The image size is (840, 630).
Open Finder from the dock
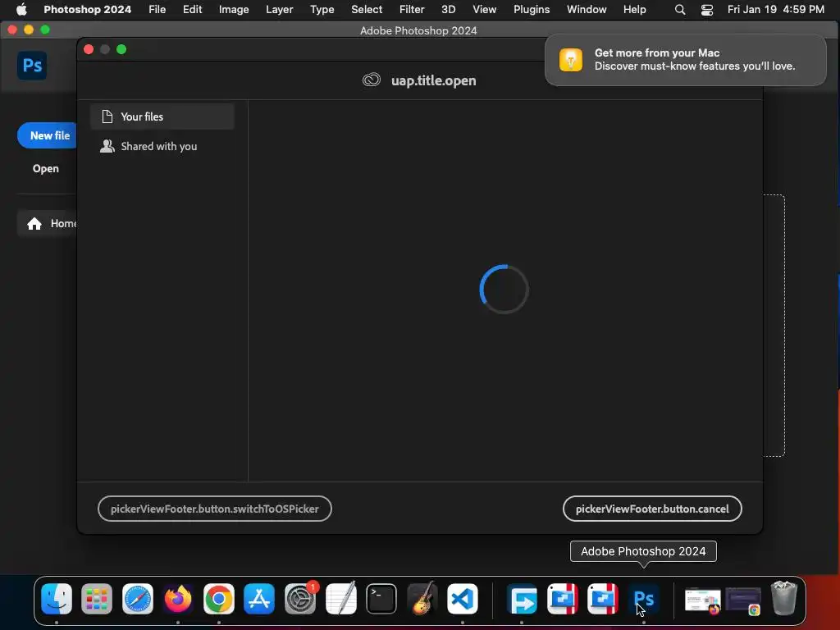coord(57,598)
